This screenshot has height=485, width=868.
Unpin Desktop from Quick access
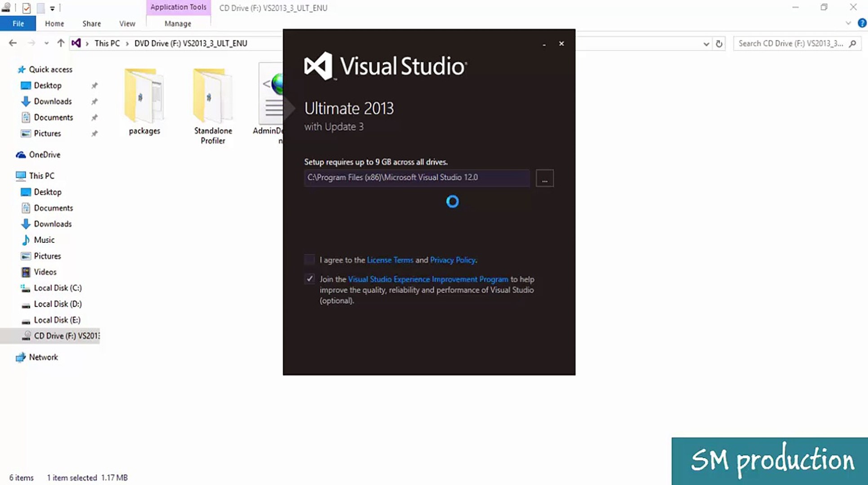tap(94, 85)
